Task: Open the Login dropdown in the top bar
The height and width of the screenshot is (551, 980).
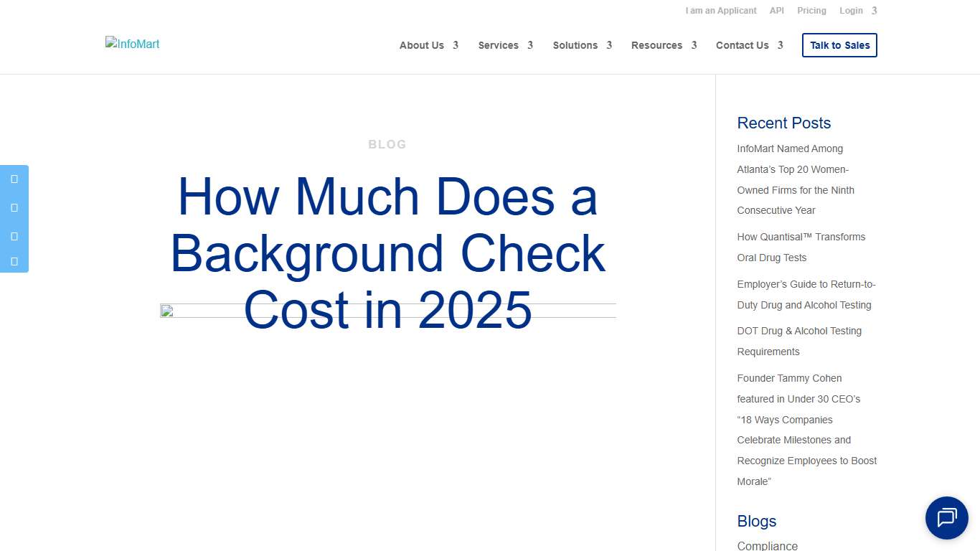Action: tap(851, 10)
